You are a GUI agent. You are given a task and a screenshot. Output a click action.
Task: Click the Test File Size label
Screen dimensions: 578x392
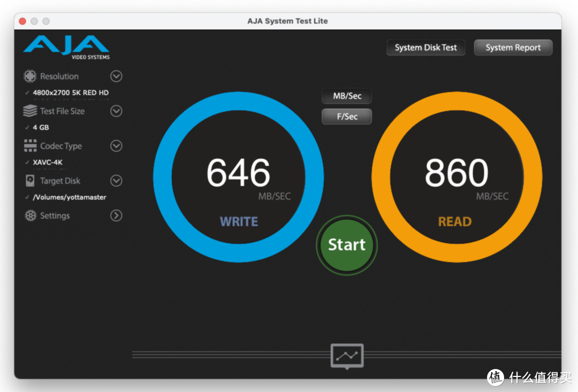click(x=62, y=111)
